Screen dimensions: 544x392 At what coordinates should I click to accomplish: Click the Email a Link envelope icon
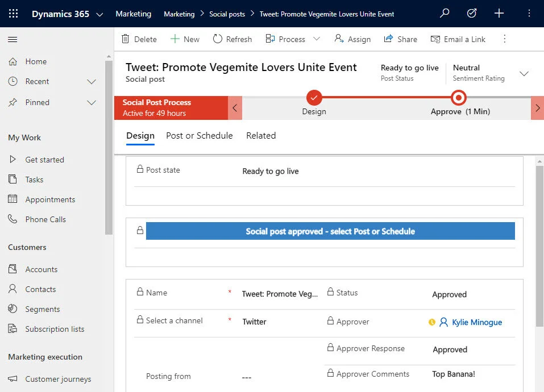pyautogui.click(x=435, y=39)
